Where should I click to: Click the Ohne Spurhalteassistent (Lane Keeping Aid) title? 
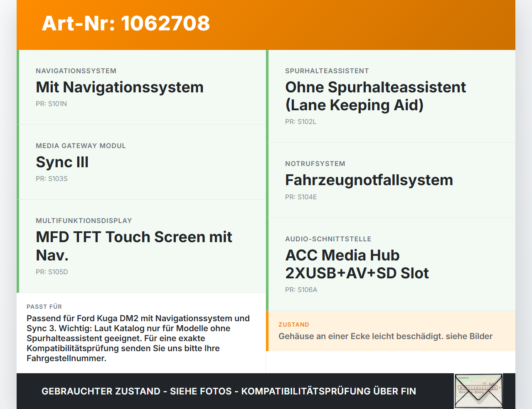coord(375,96)
